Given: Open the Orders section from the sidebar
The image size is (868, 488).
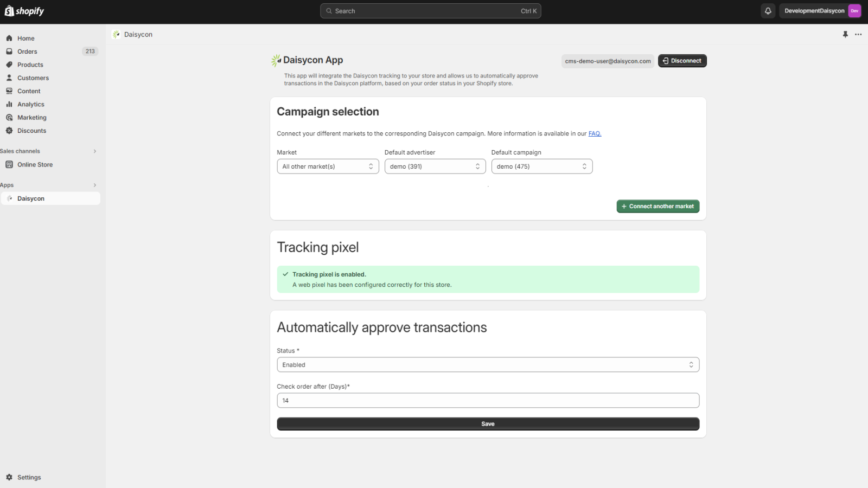Looking at the screenshot, I should pyautogui.click(x=27, y=51).
